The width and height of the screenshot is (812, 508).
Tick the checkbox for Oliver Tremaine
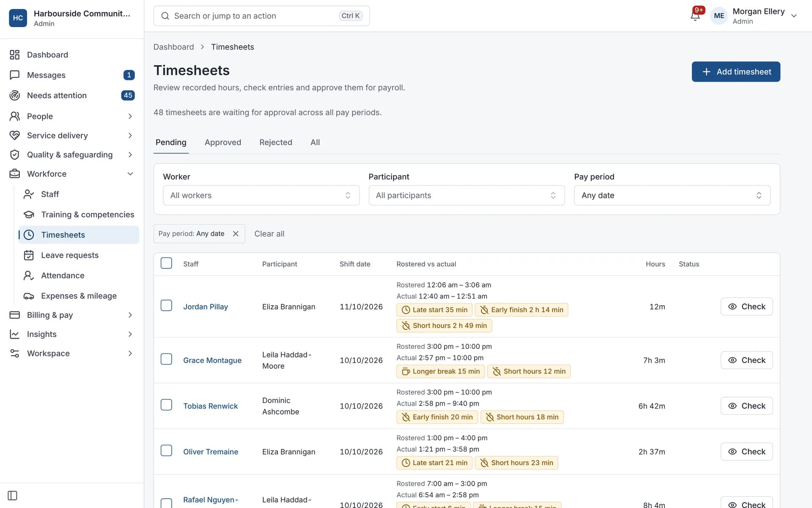click(x=166, y=451)
